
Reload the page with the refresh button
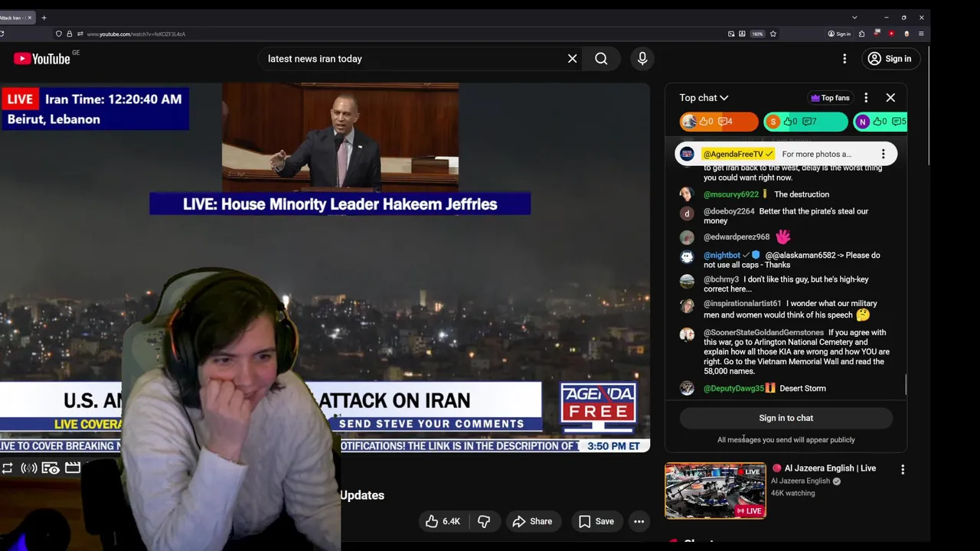pyautogui.click(x=2, y=34)
